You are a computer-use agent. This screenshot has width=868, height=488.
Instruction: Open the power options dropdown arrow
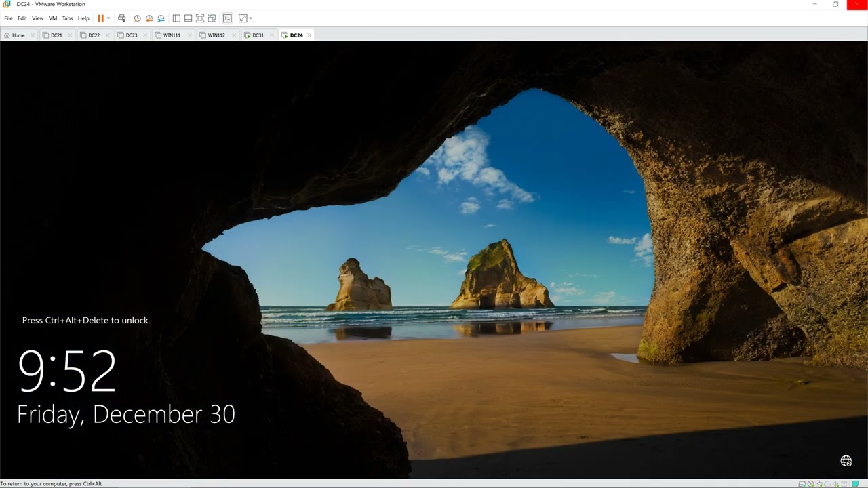click(108, 18)
